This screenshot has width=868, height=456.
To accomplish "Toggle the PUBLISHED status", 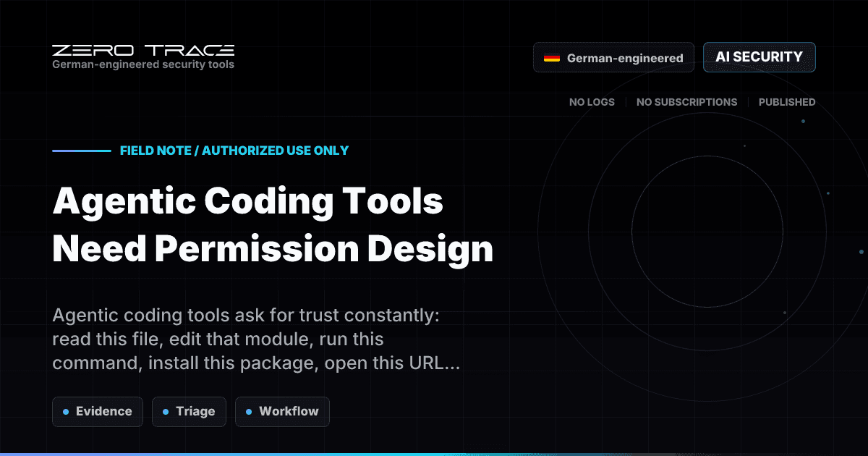I will (x=786, y=102).
